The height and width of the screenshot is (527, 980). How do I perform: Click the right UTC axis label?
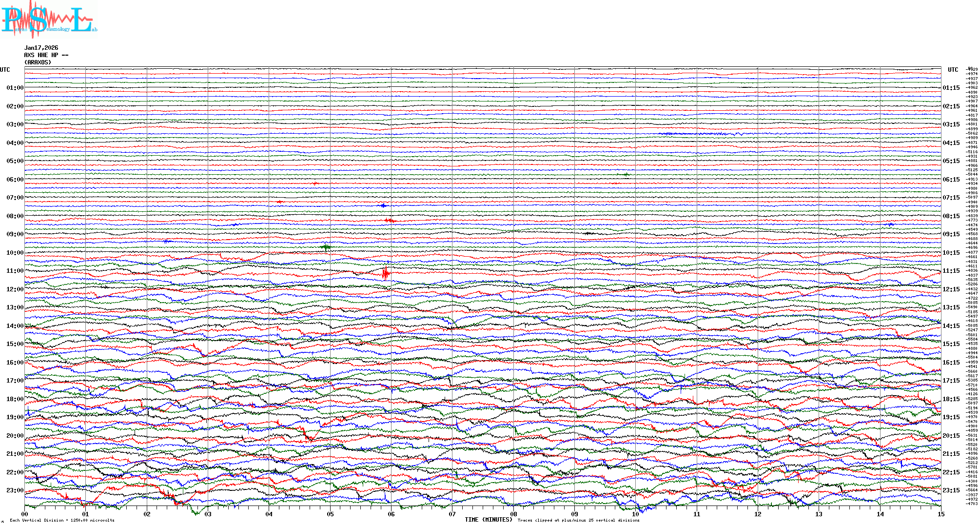tap(953, 70)
